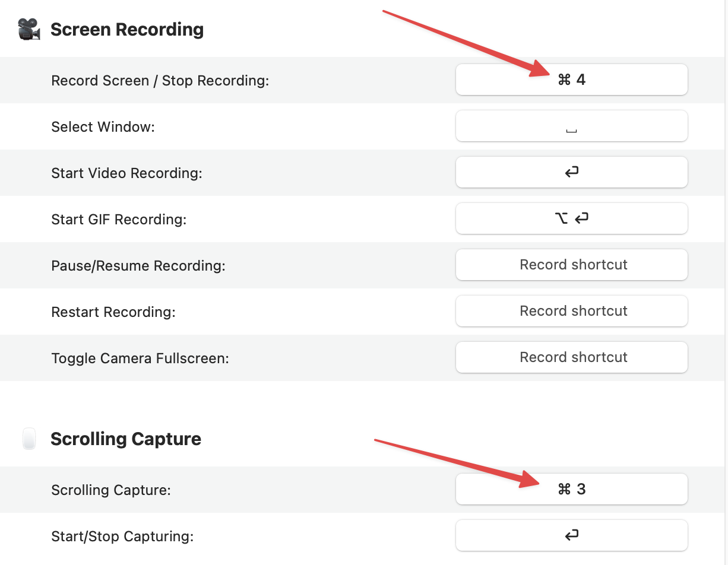
Task: Click the Start/Stop Capturing return-key shortcut field
Action: [x=571, y=535]
